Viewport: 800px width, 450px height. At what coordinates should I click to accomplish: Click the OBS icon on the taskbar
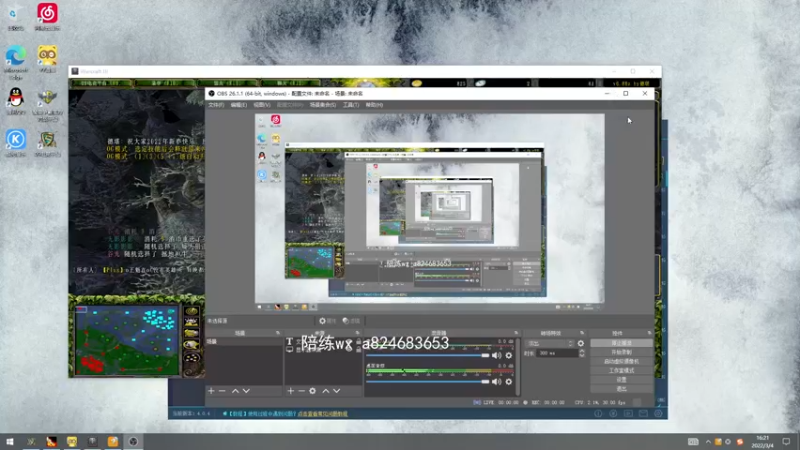point(133,442)
